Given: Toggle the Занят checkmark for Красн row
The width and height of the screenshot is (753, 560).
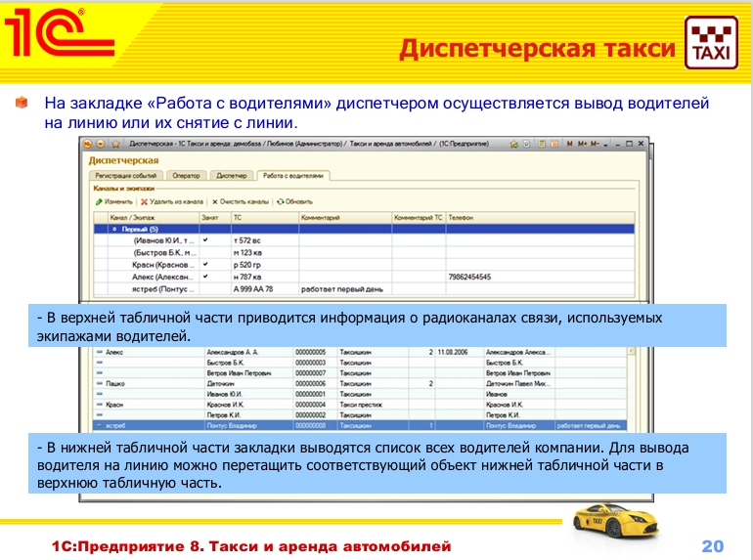Looking at the screenshot, I should (x=206, y=264).
